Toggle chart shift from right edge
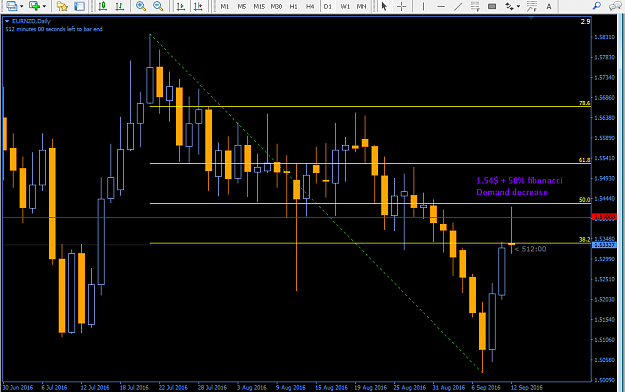The image size is (625, 392). click(198, 6)
